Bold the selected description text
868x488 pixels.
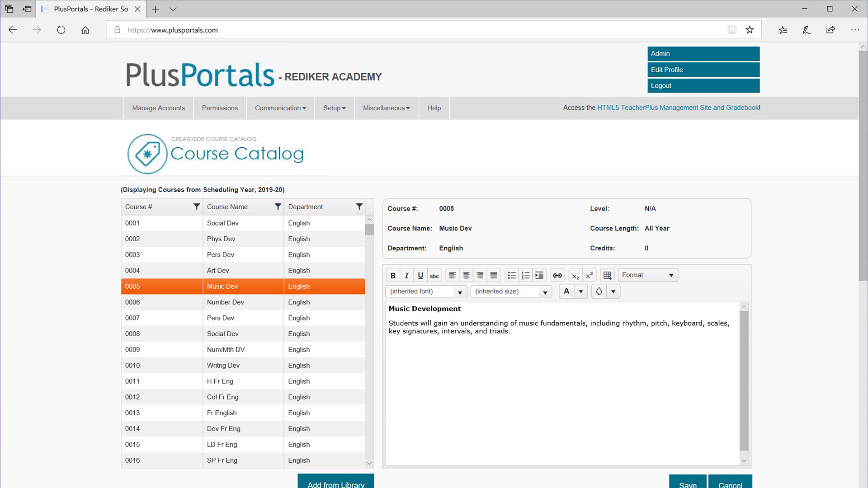pyautogui.click(x=392, y=275)
